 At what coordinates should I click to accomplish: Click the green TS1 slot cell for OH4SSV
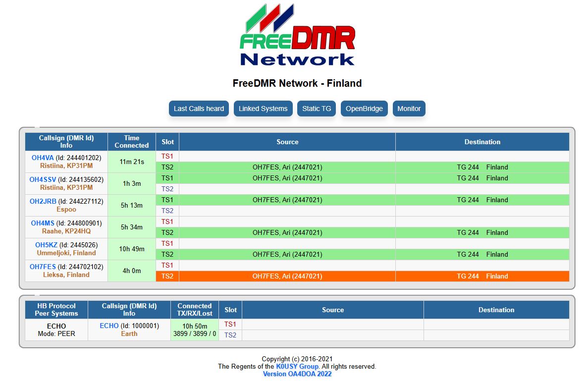pyautogui.click(x=167, y=178)
